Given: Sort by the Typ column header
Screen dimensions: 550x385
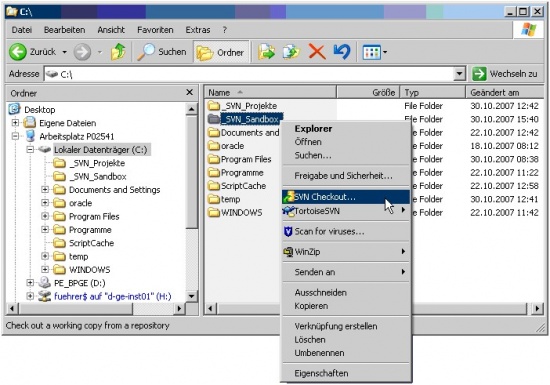Looking at the screenshot, I should pyautogui.click(x=433, y=93).
